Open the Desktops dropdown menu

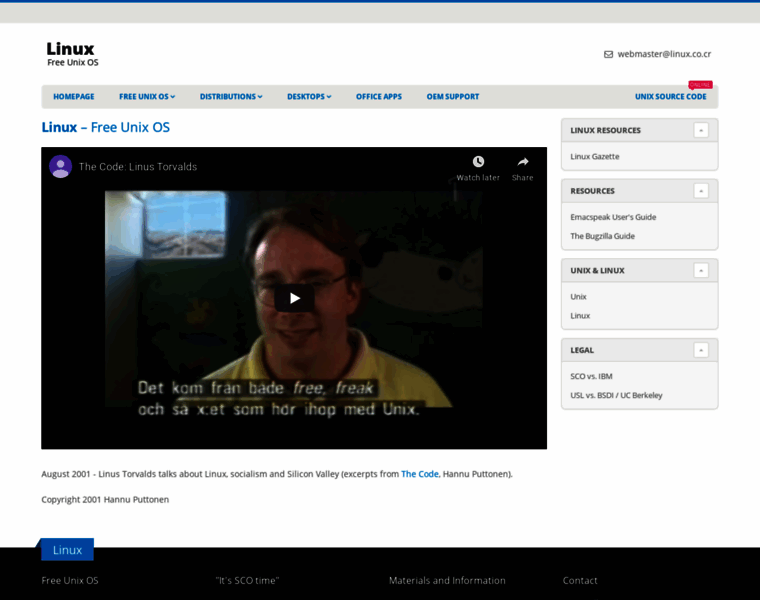point(309,96)
